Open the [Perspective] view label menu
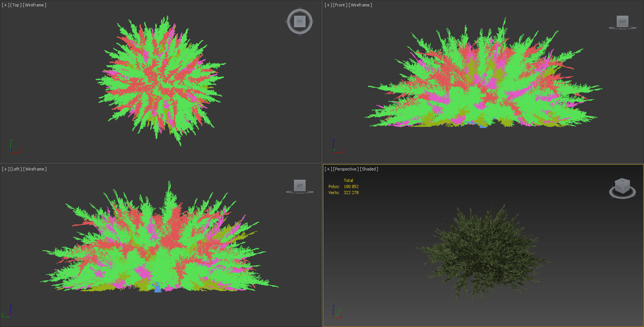This screenshot has width=644, height=327. pyautogui.click(x=346, y=169)
